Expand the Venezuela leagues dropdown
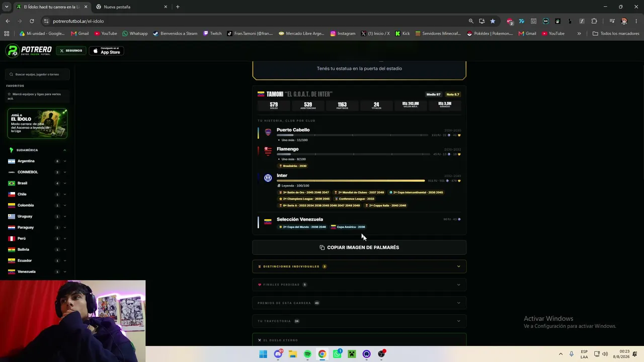The image size is (644, 362). [x=65, y=272]
